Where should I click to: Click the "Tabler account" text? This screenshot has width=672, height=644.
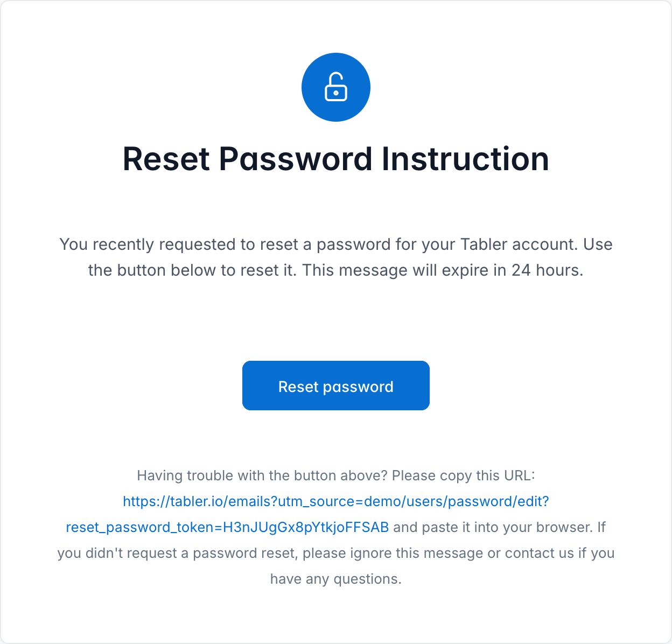[x=519, y=244]
